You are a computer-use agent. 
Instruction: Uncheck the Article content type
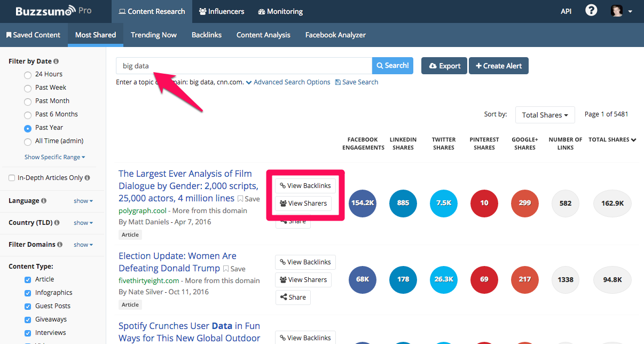click(x=28, y=279)
